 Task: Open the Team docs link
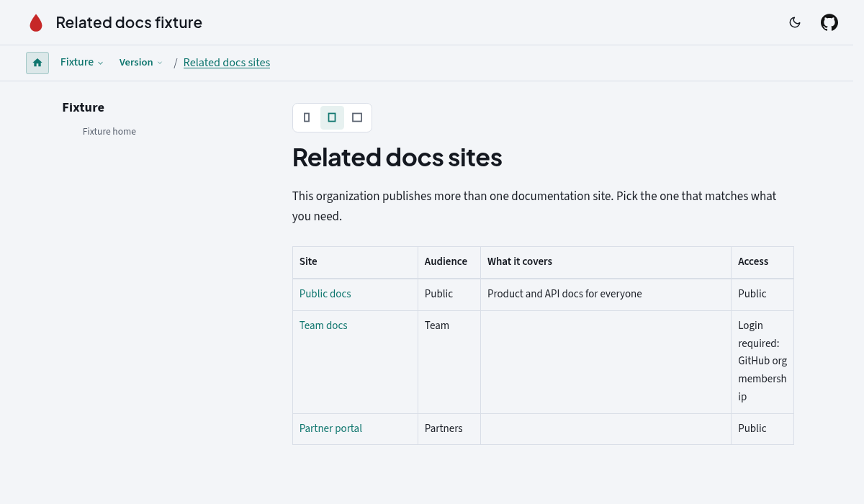(323, 325)
